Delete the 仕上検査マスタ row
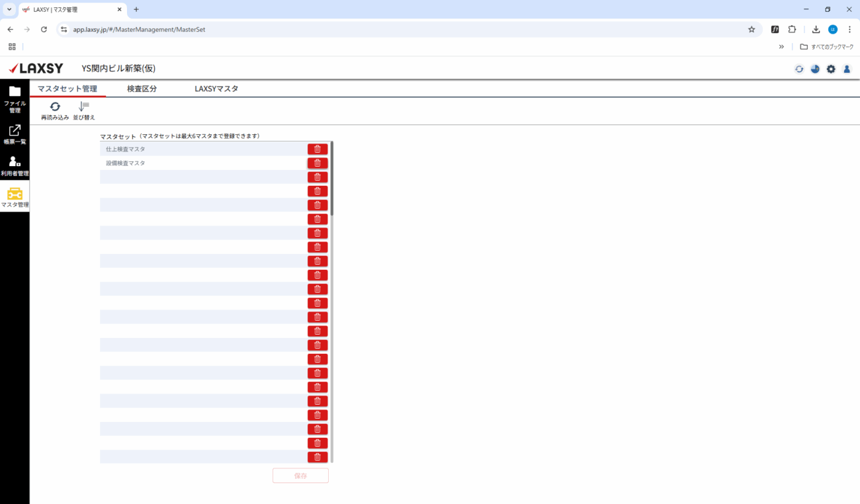The image size is (860, 504). [x=318, y=149]
